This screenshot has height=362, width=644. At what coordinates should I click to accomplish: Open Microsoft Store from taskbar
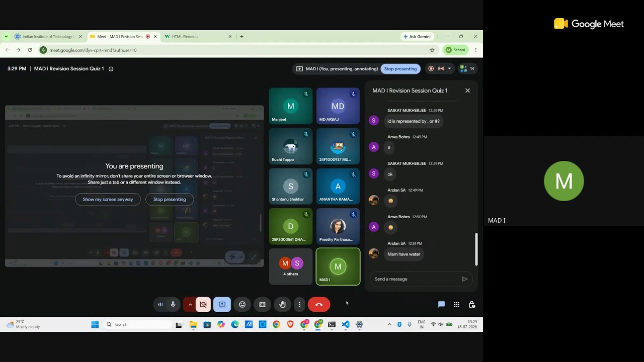click(207, 324)
